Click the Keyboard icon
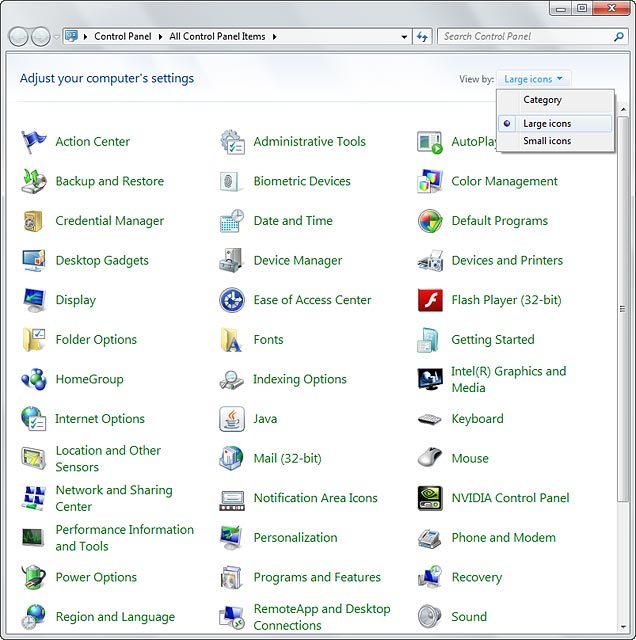This screenshot has width=636, height=640. click(x=430, y=419)
